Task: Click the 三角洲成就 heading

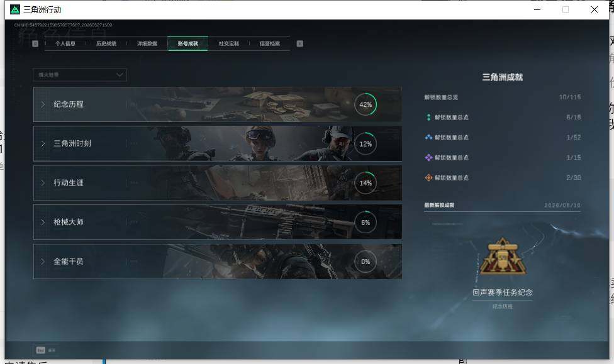Action: (x=503, y=77)
